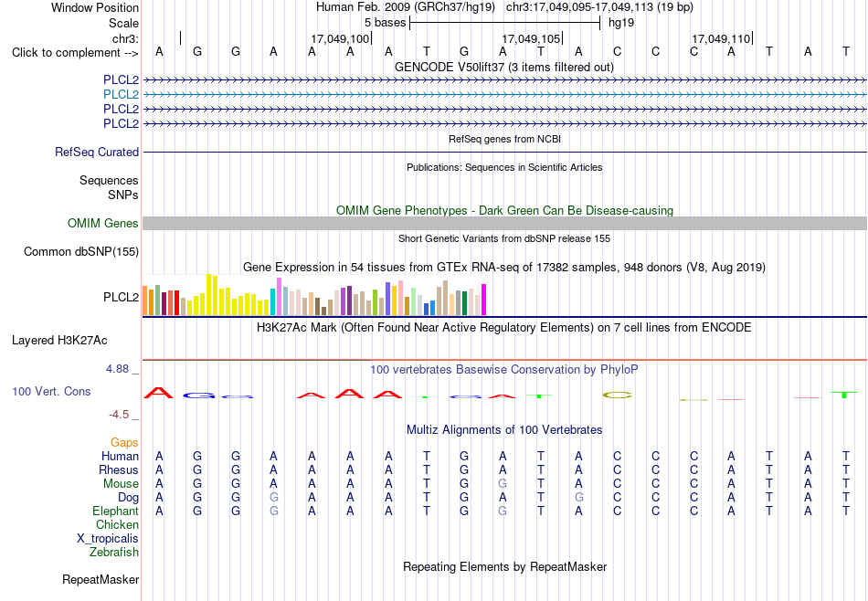868x601 pixels.
Task: Open Short Genetic Variants from dbSNP title
Action: point(504,238)
